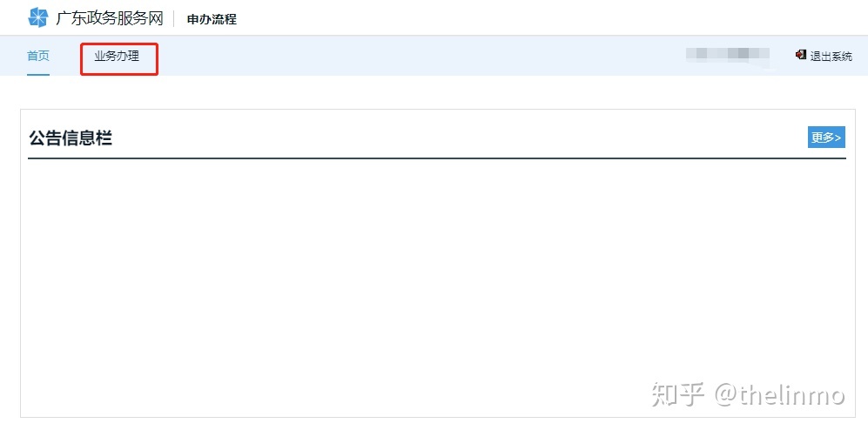Image resolution: width=868 pixels, height=430 pixels.
Task: Click the dark rule under 公告信息栏
Action: click(x=437, y=158)
